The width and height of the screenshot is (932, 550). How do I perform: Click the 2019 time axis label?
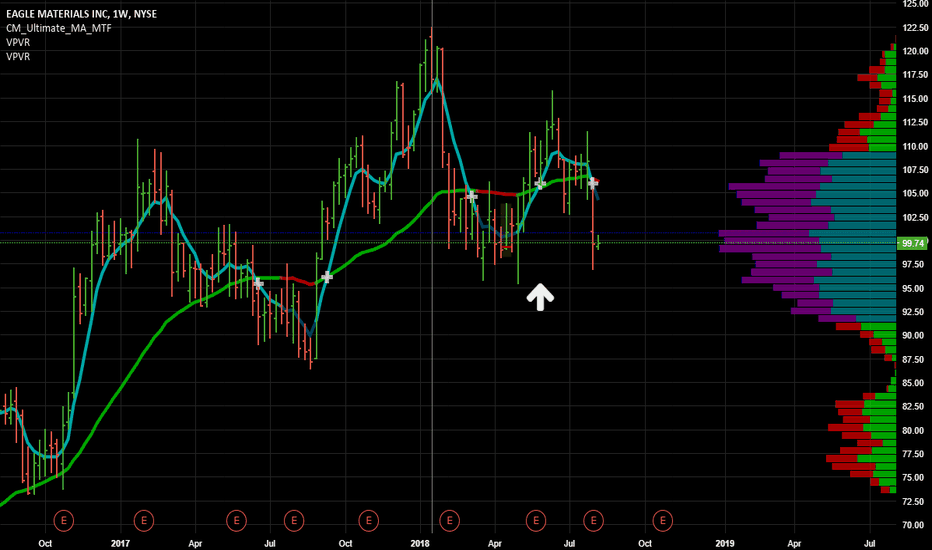(x=725, y=543)
